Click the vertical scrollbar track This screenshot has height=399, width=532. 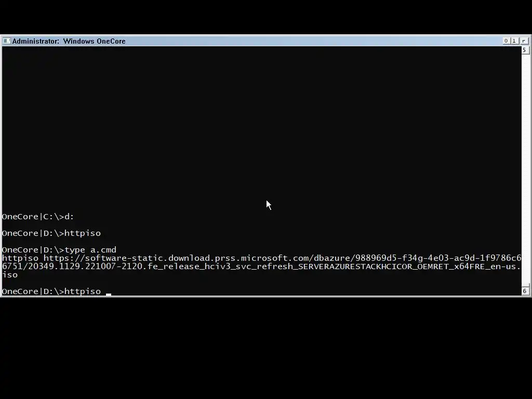(x=525, y=170)
